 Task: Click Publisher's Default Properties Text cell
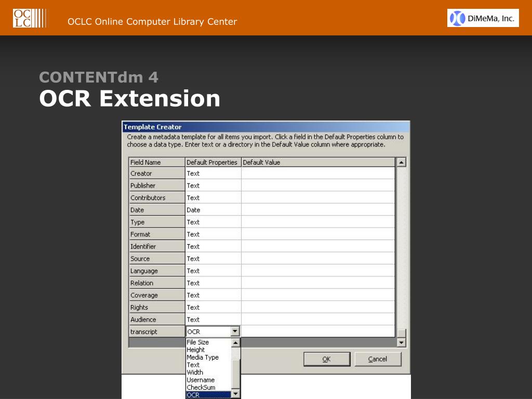point(213,185)
